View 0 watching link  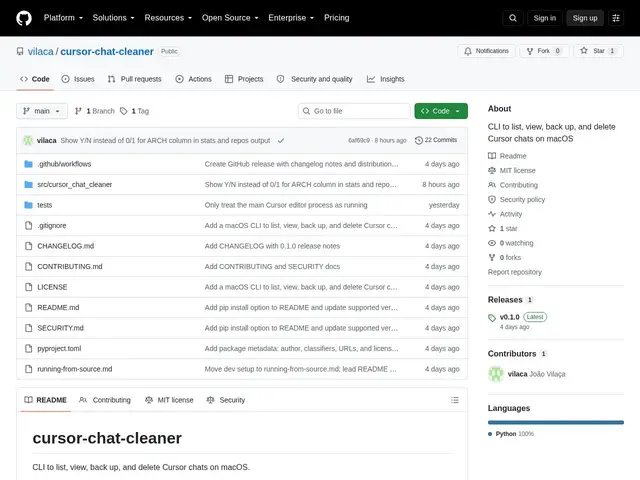(x=511, y=243)
